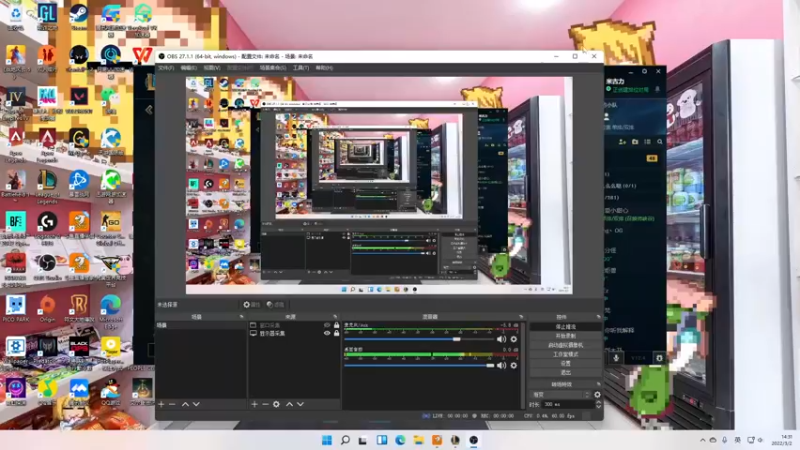Pop out the 来源 dock panel
This screenshot has height=450, width=800.
[x=335, y=317]
